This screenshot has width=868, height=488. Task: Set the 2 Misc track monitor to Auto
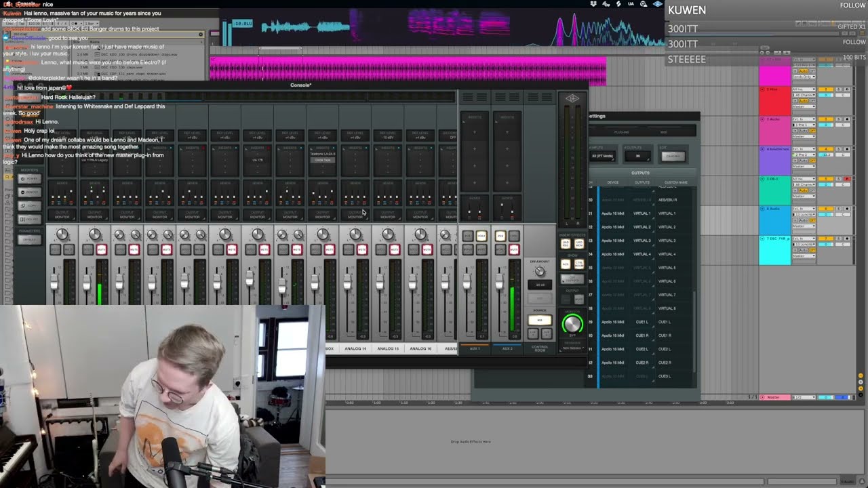[x=804, y=100]
